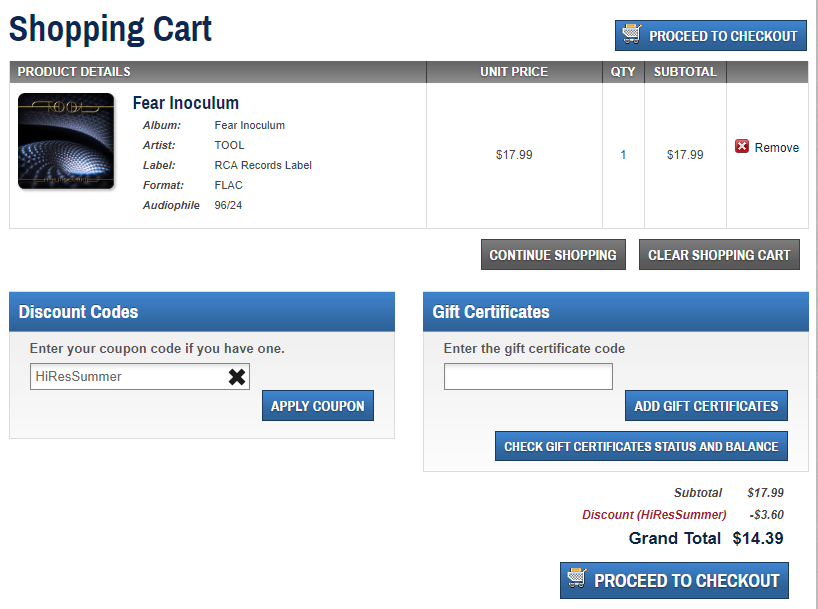This screenshot has width=818, height=609.
Task: Check gift certificates status and balance
Action: pos(641,446)
